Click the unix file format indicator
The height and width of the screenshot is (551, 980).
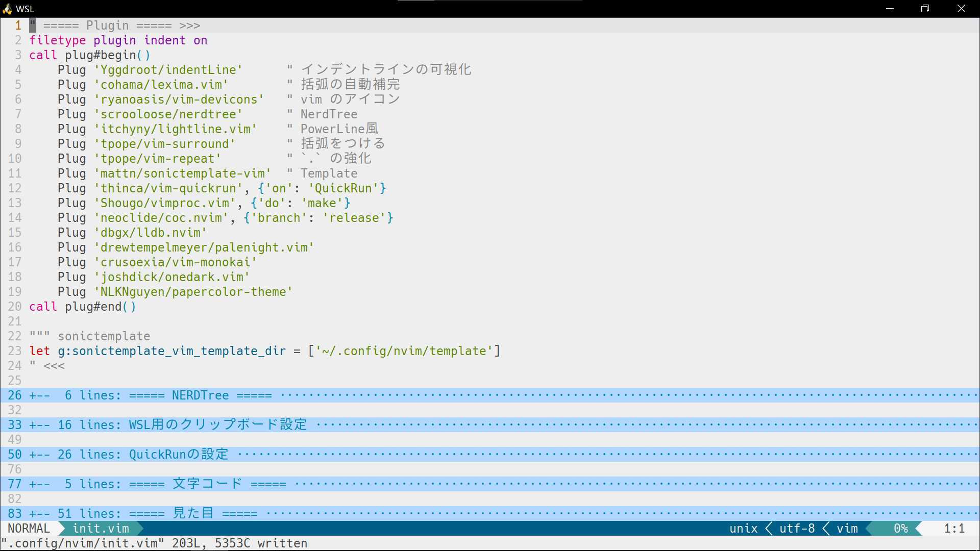pyautogui.click(x=743, y=529)
